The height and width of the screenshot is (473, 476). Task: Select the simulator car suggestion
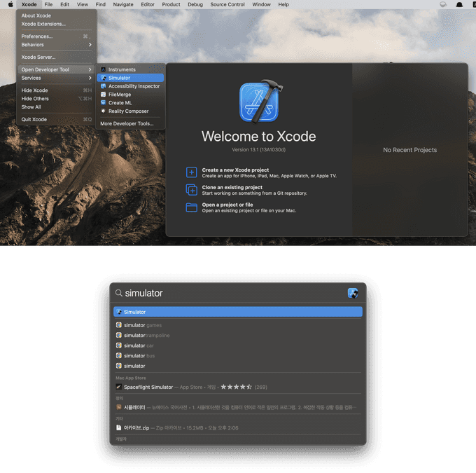238,345
